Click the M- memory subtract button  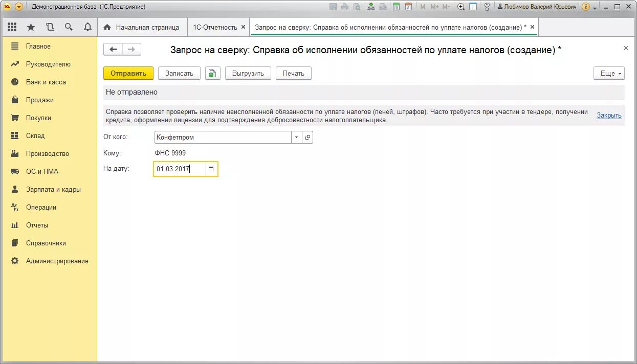446,7
